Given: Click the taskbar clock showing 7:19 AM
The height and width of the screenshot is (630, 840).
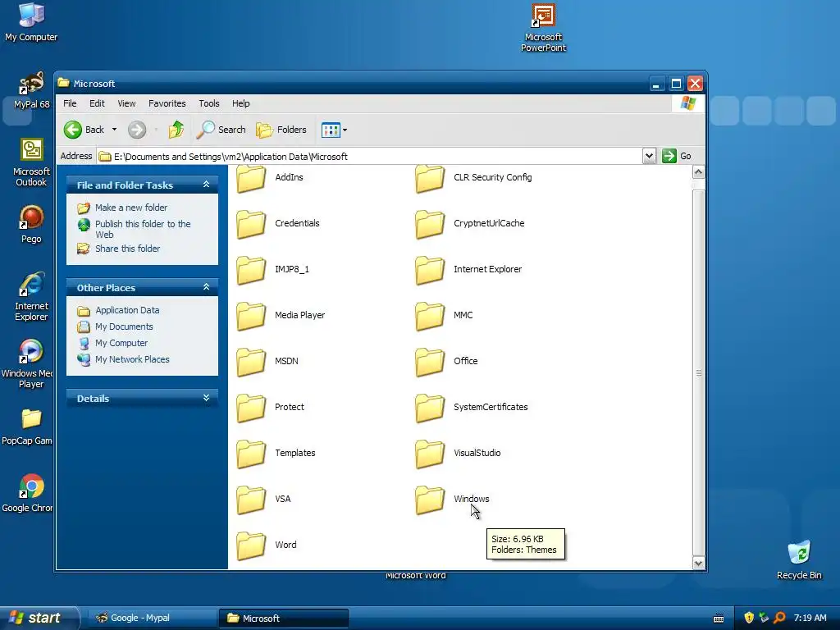Looking at the screenshot, I should [810, 618].
